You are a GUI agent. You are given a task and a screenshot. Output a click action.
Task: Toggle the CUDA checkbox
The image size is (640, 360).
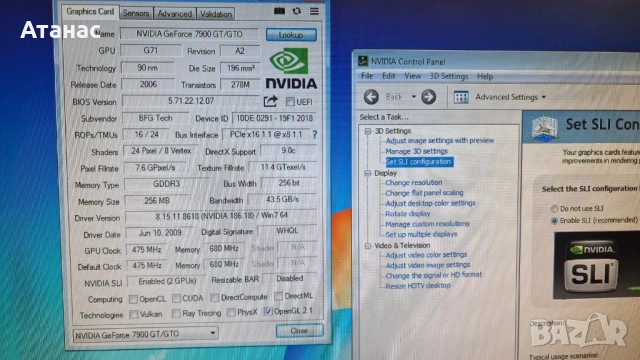[x=176, y=298]
